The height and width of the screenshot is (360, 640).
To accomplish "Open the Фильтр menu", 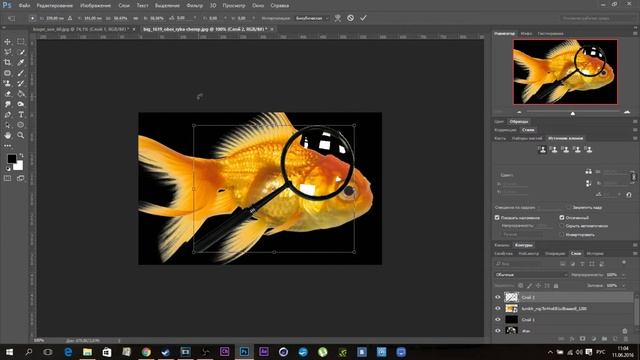I will coord(194,6).
